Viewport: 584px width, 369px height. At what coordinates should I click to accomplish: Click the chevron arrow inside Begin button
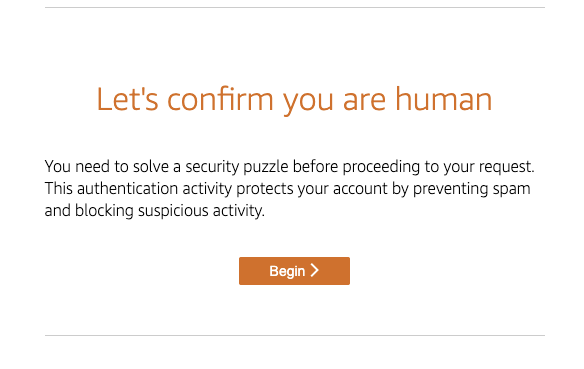coord(315,270)
